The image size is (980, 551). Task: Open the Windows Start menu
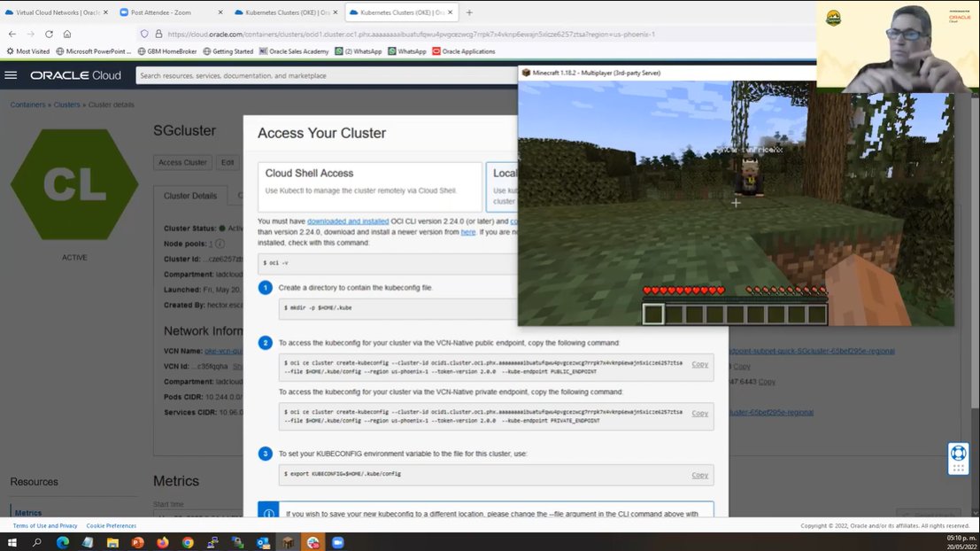(12, 542)
